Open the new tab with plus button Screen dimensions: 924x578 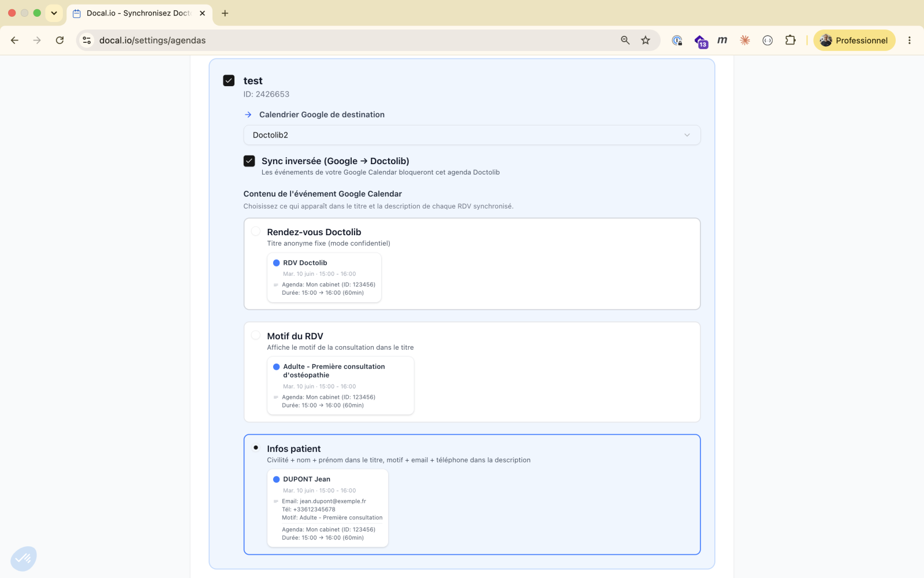click(225, 13)
